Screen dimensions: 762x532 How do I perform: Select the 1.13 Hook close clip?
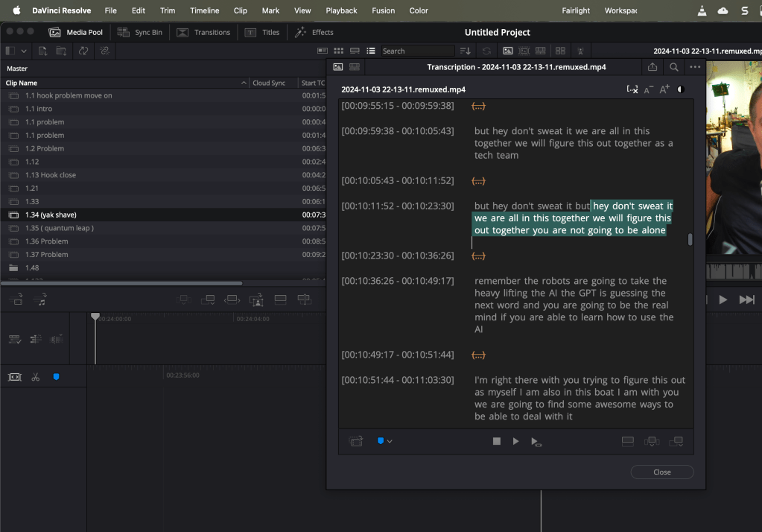[x=163, y=174]
